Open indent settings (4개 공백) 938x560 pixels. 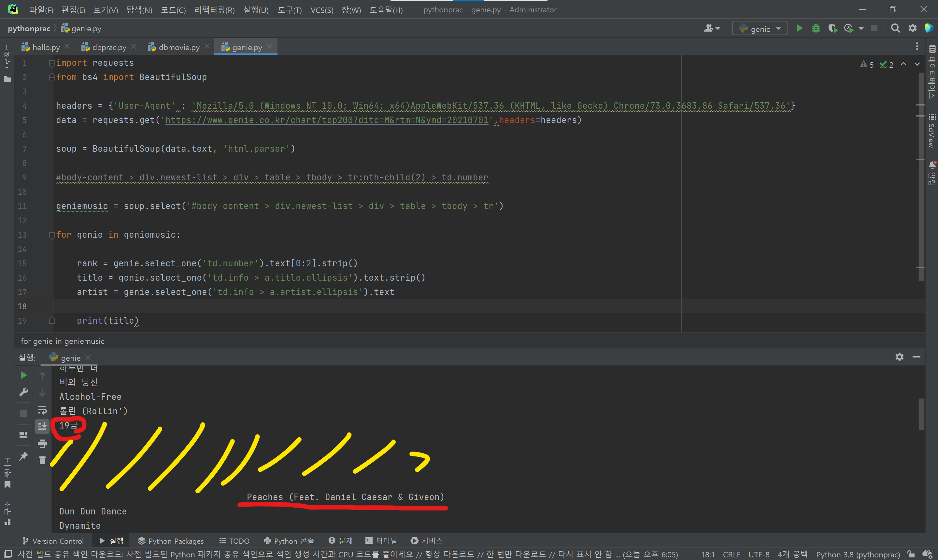point(792,554)
